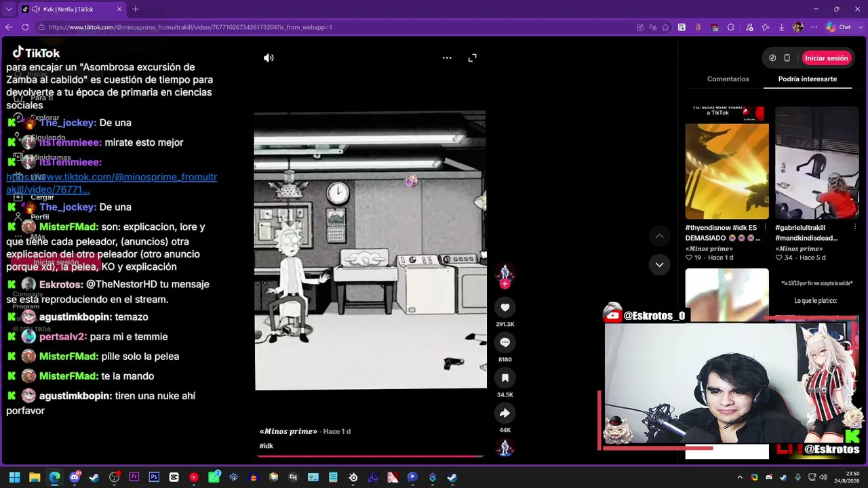This screenshot has width=868, height=488.
Task: Show hidden system tray icons
Action: tap(740, 477)
